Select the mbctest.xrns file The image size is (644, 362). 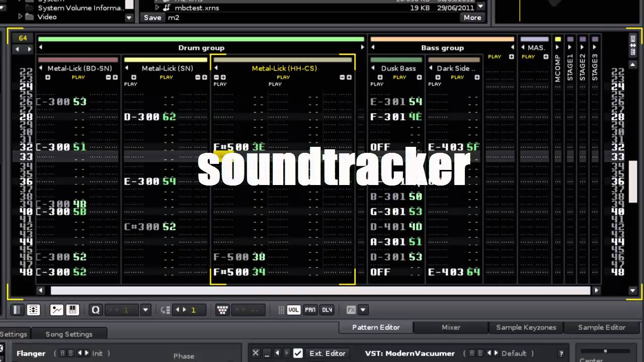click(197, 8)
